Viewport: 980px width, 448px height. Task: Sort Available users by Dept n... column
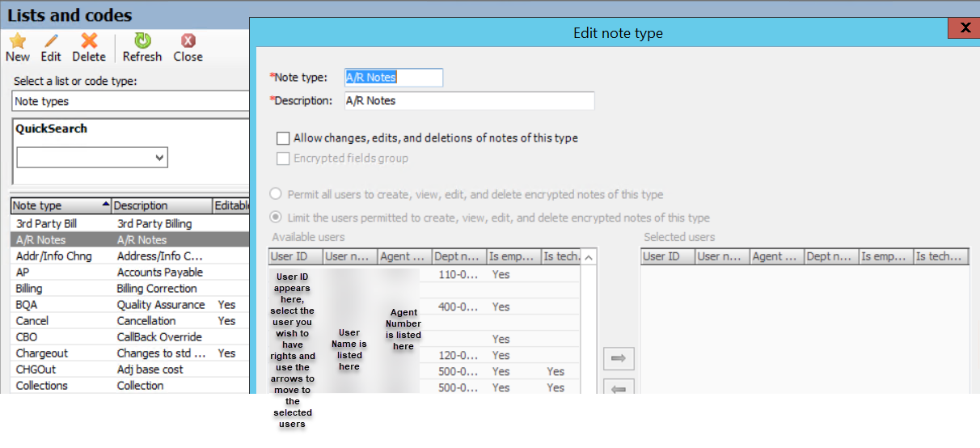pyautogui.click(x=459, y=256)
